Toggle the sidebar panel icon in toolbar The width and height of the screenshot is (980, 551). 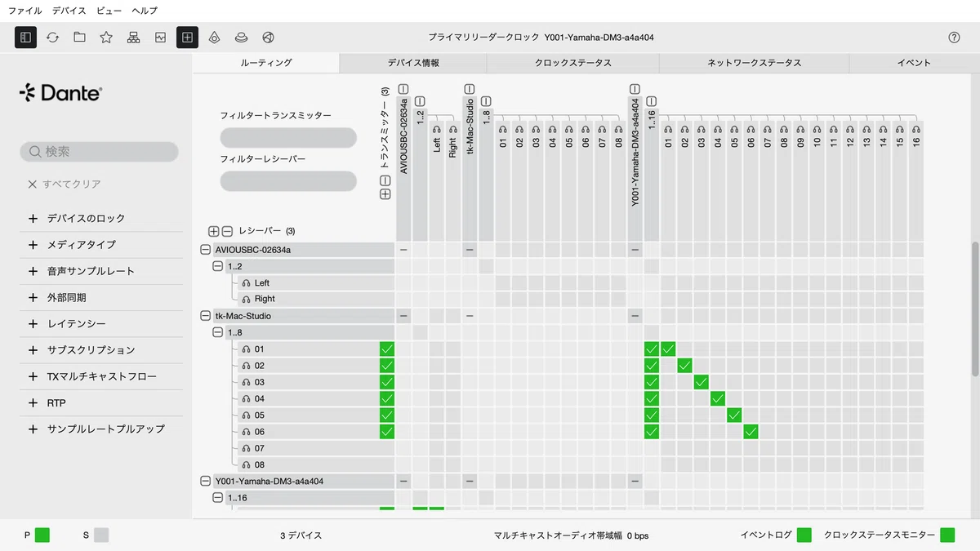click(x=25, y=38)
